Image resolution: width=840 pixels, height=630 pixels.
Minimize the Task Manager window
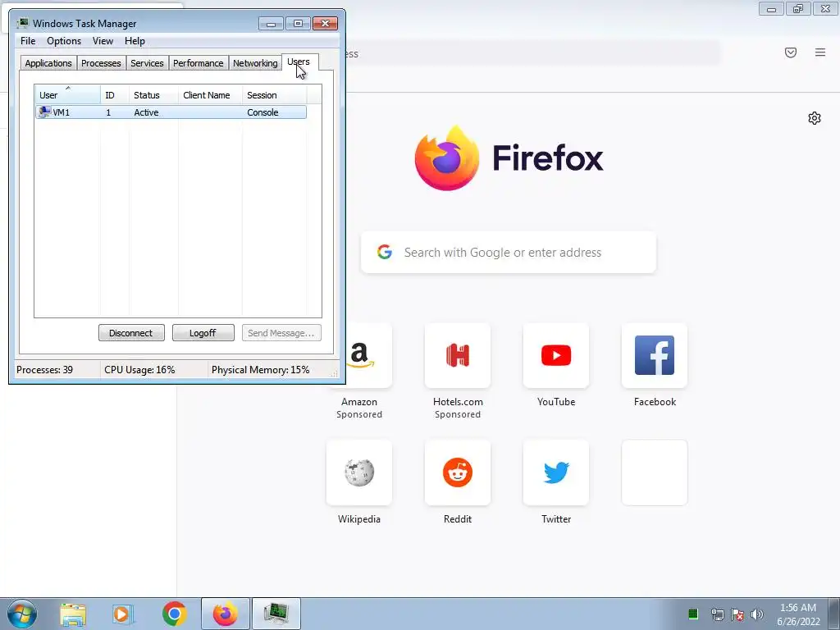point(271,24)
